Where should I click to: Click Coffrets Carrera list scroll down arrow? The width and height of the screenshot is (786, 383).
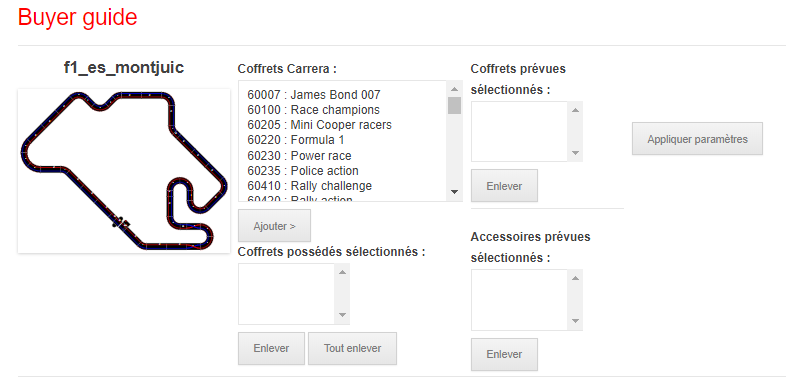click(x=455, y=192)
